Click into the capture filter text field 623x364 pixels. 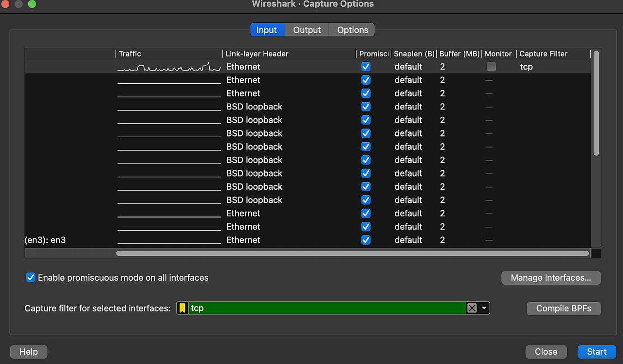pos(327,308)
